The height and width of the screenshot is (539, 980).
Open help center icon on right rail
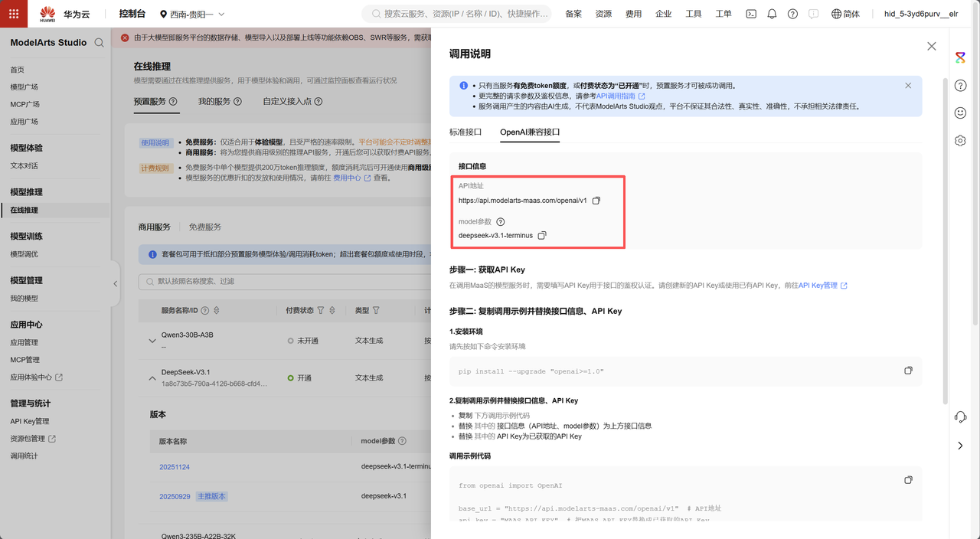(960, 85)
